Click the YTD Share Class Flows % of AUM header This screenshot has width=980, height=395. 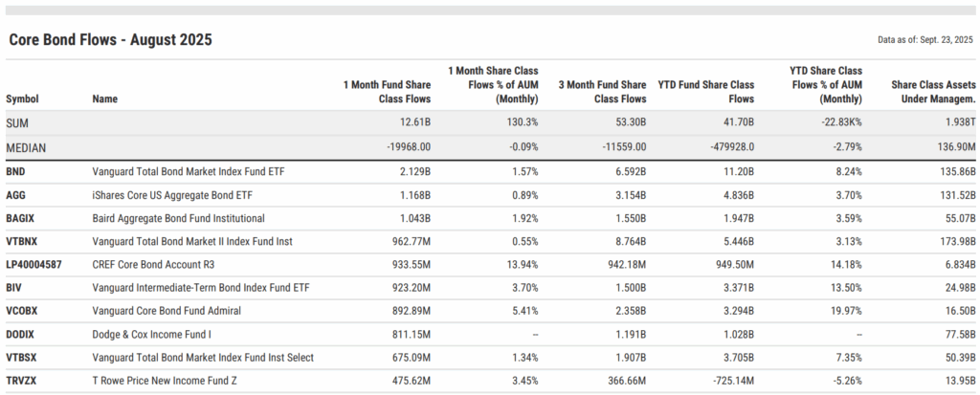click(x=826, y=85)
